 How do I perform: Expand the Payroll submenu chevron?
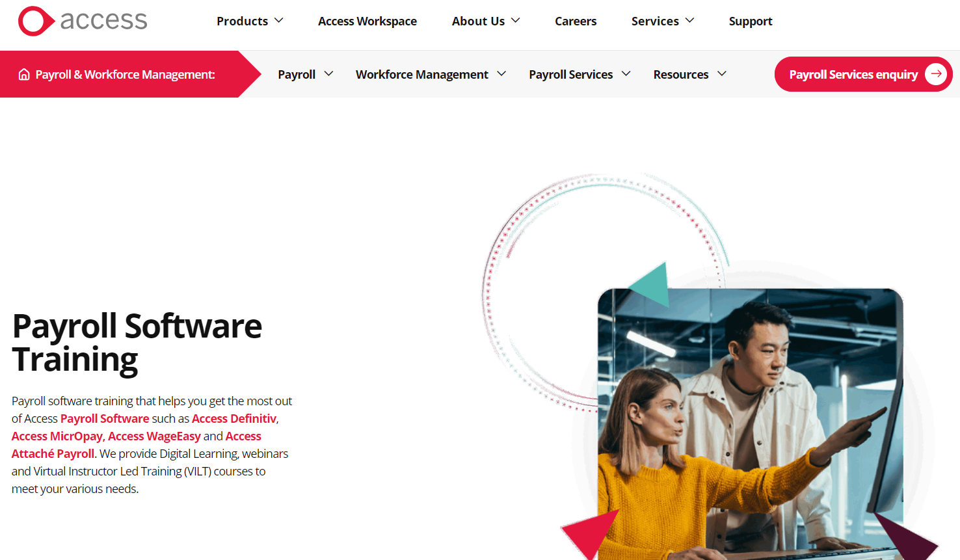tap(328, 74)
